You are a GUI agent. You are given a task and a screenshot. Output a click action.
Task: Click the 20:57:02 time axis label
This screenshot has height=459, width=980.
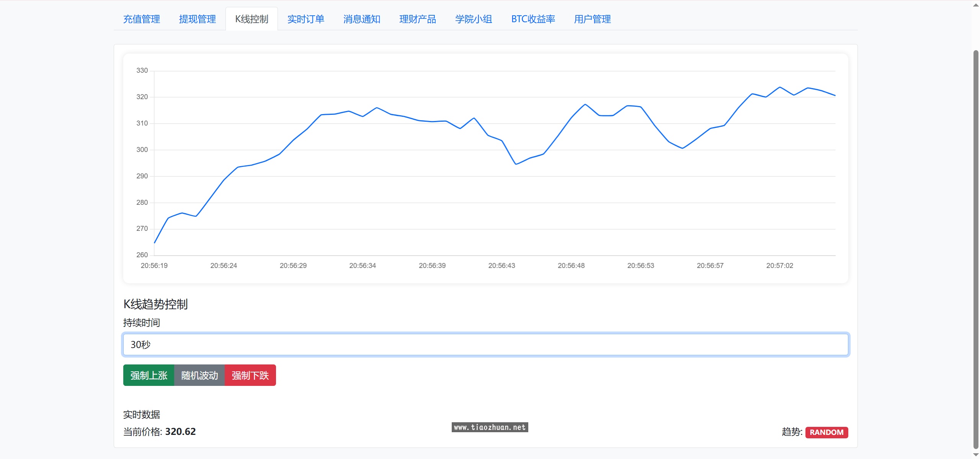pos(779,266)
